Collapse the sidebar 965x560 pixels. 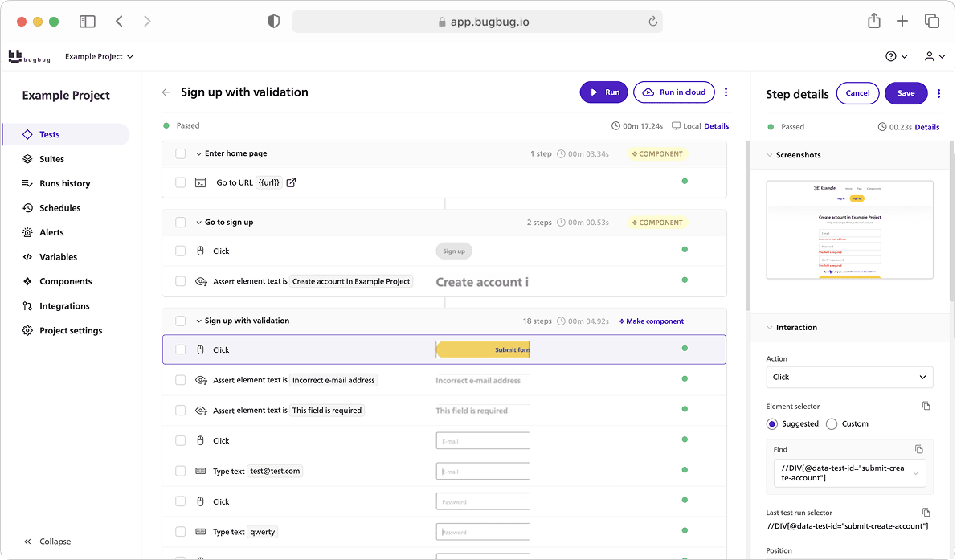[x=48, y=542]
